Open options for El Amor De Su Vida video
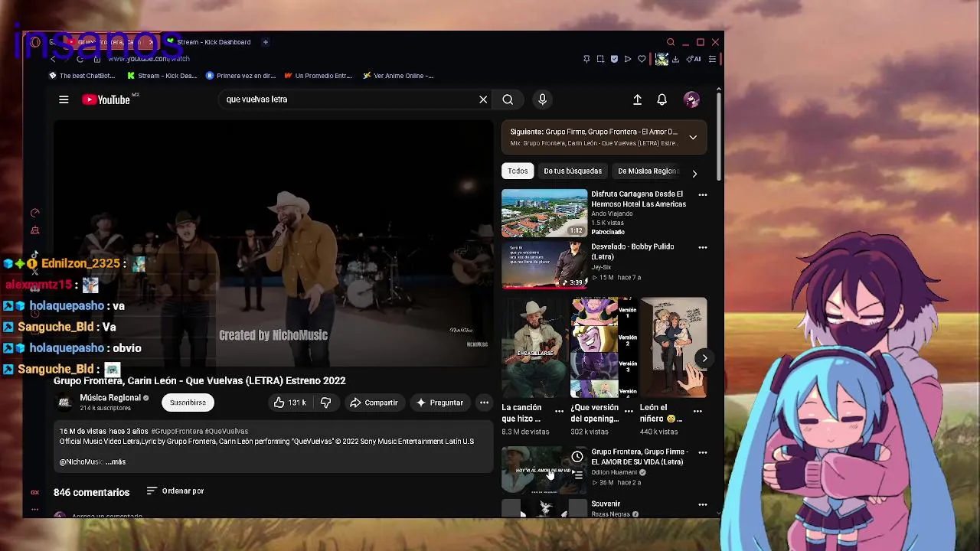 click(x=703, y=452)
